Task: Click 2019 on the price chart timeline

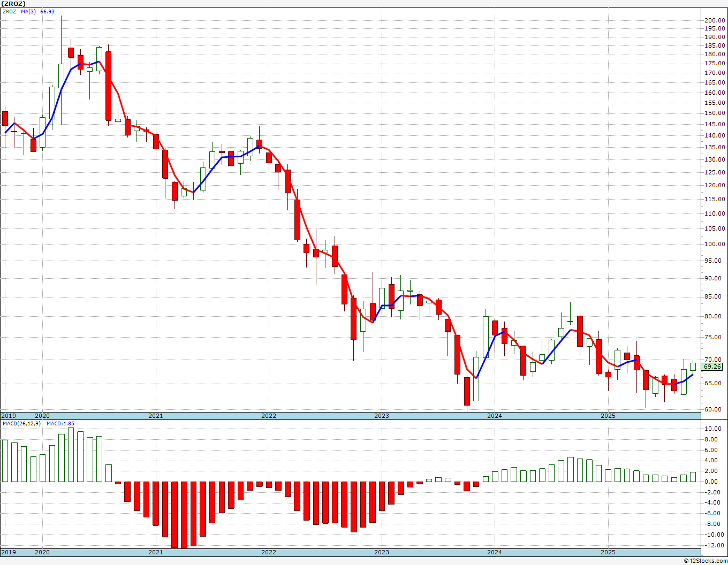Action: 9,416
